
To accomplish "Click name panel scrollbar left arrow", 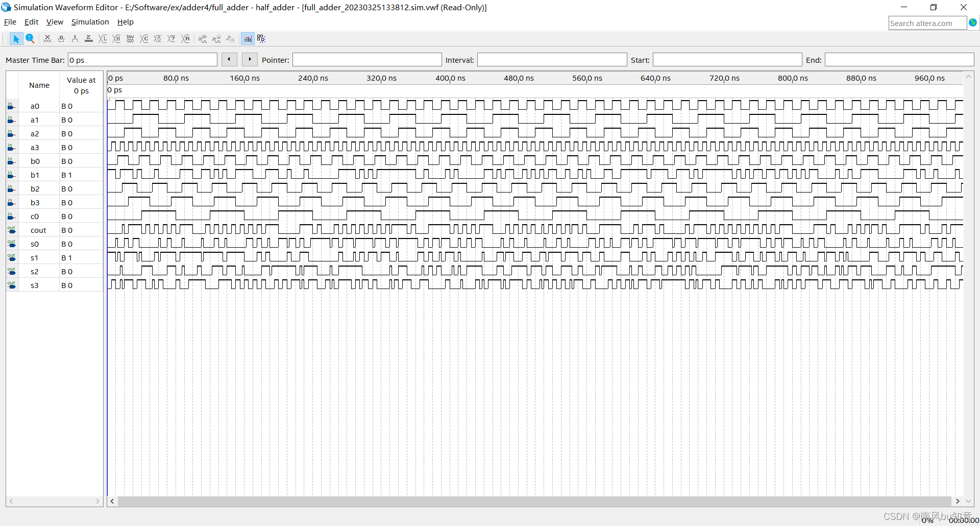I will coord(11,501).
